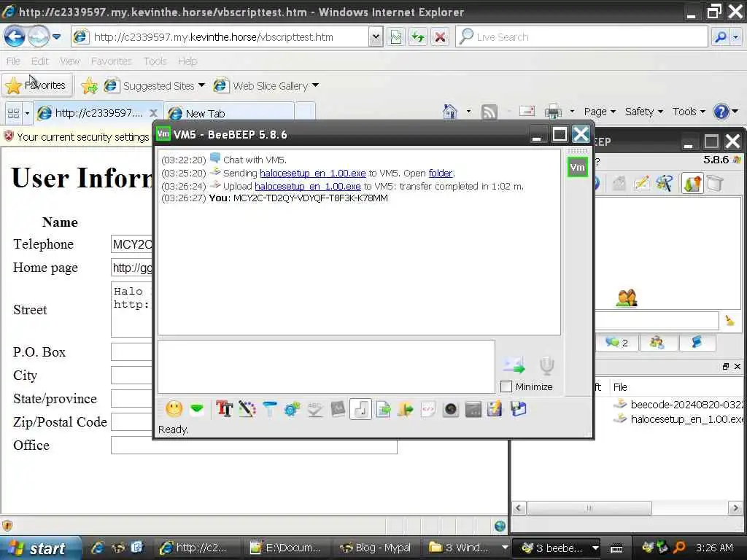Stop loading with red X button
This screenshot has height=560, width=747.
coord(440,36)
